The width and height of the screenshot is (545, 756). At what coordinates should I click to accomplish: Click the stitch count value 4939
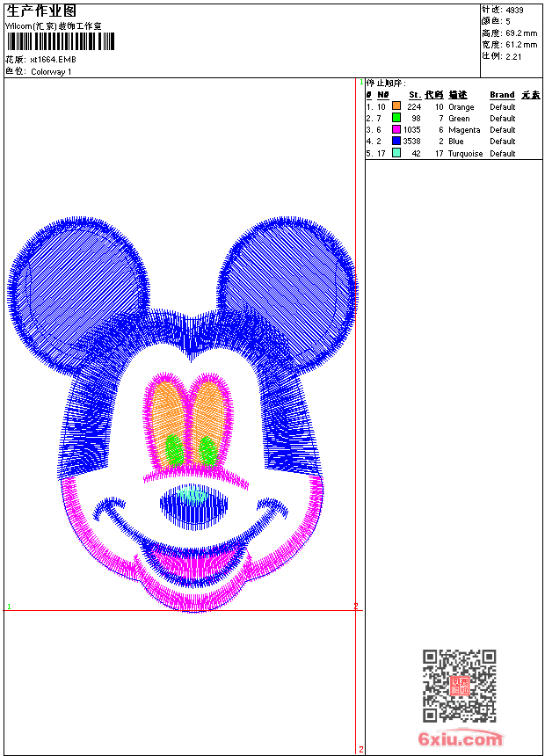tap(514, 11)
